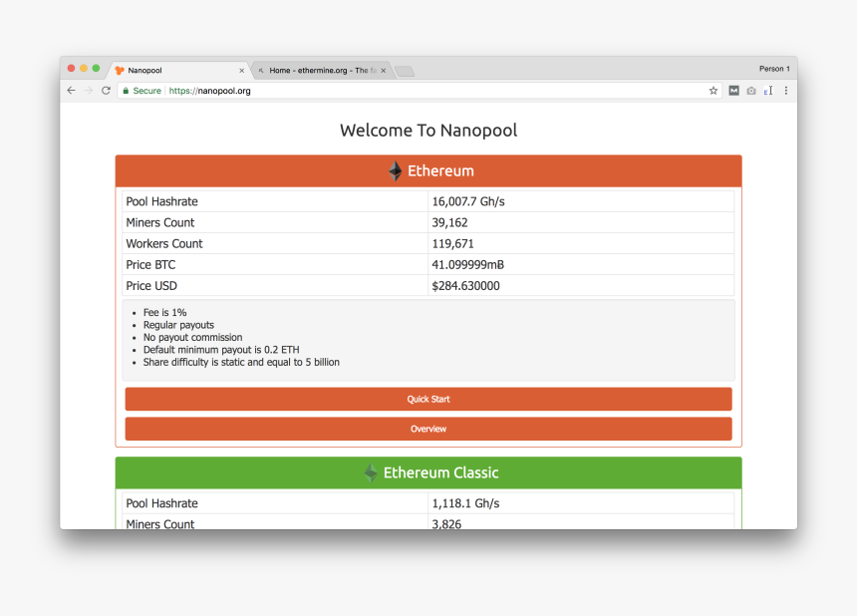Image resolution: width=857 pixels, height=616 pixels.
Task: Open the Person 1 profile menu
Action: (773, 69)
